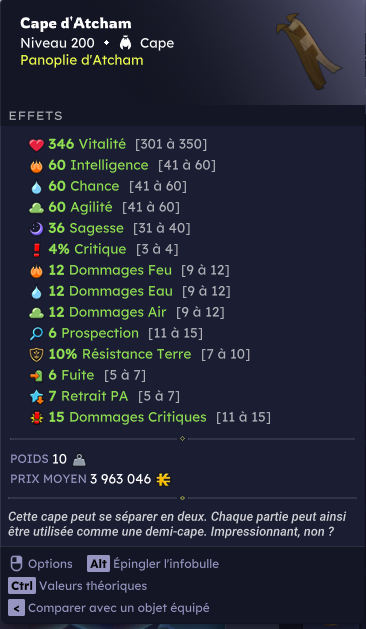Click Comparer avec un objet équipé
The width and height of the screenshot is (366, 629).
click(109, 608)
